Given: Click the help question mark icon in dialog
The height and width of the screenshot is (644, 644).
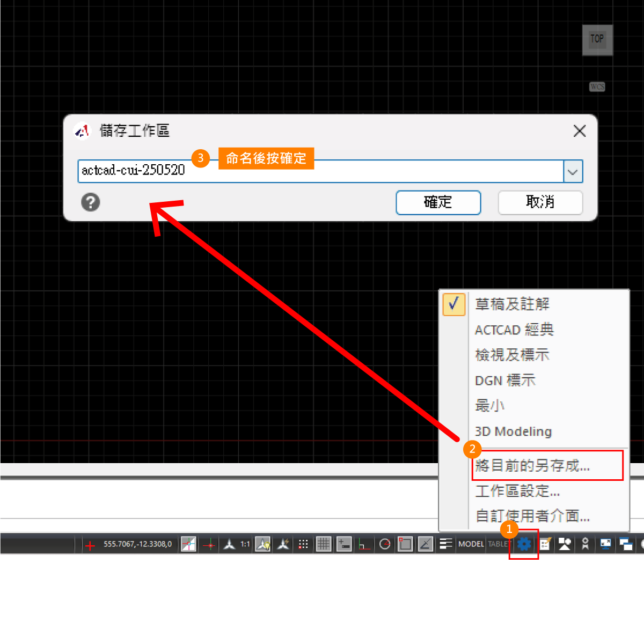Looking at the screenshot, I should pyautogui.click(x=91, y=202).
